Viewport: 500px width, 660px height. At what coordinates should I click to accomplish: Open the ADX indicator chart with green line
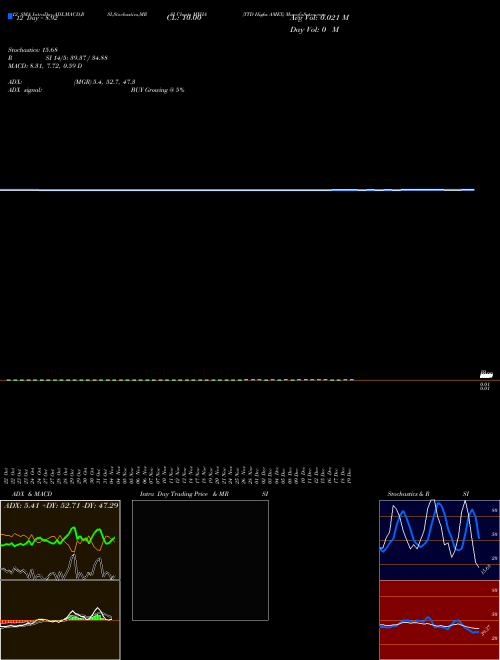[x=60, y=540]
